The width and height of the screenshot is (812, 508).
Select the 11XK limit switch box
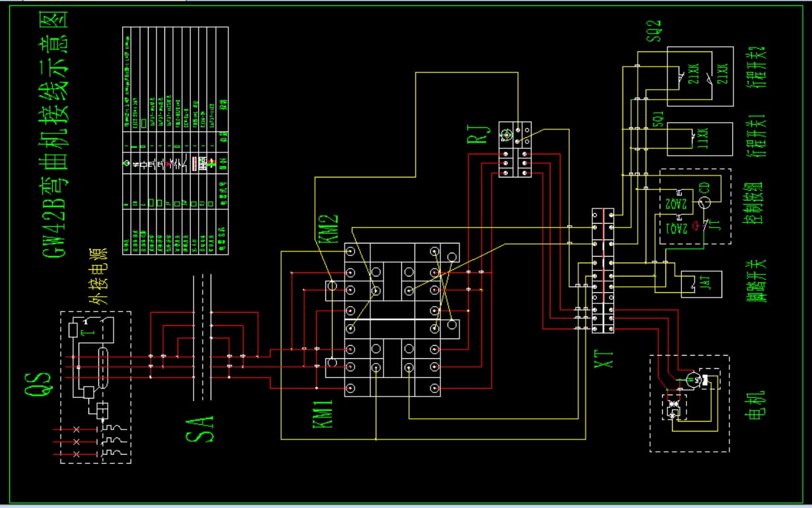pyautogui.click(x=700, y=139)
